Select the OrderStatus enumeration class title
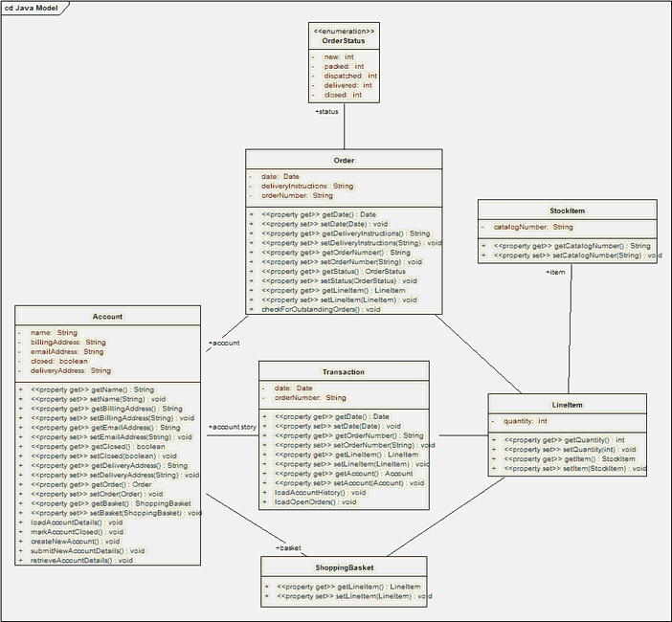This screenshot has height=622, width=672. [344, 41]
